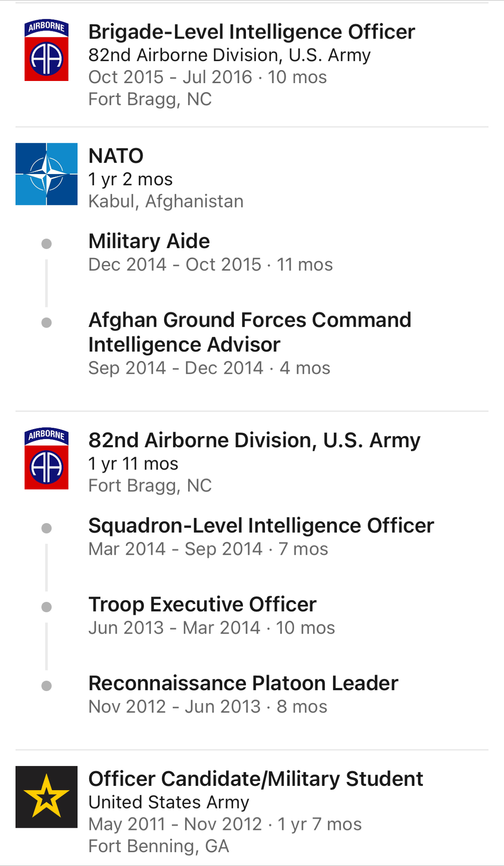View the Reconnaissance Platoon Leader role
The height and width of the screenshot is (866, 504).
pos(243,683)
